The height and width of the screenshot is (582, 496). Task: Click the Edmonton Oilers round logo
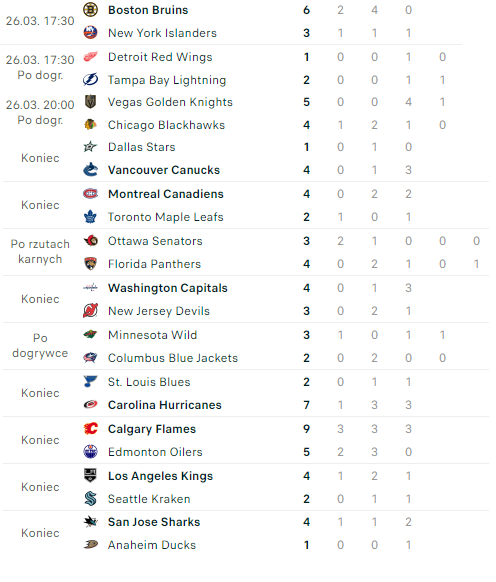[x=90, y=452]
